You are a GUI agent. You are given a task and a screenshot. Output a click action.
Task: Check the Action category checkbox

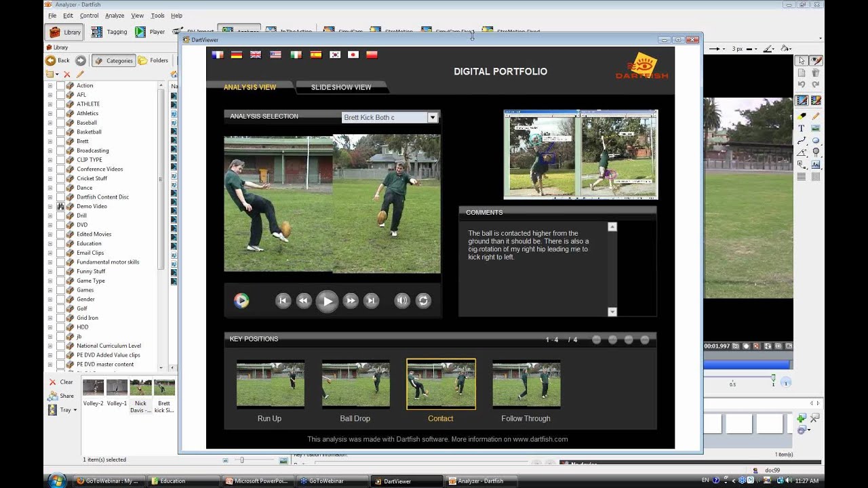click(60, 85)
